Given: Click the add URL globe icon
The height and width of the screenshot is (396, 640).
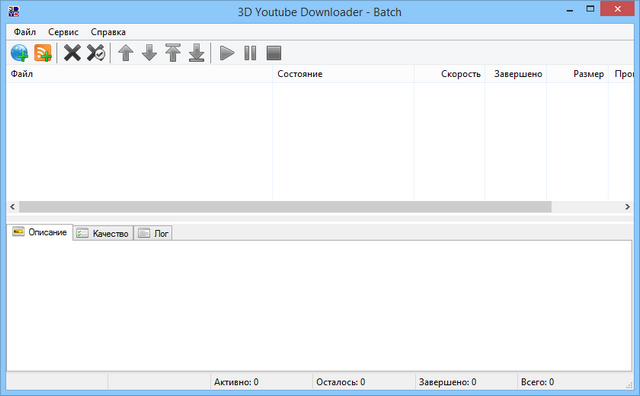Looking at the screenshot, I should (x=20, y=53).
